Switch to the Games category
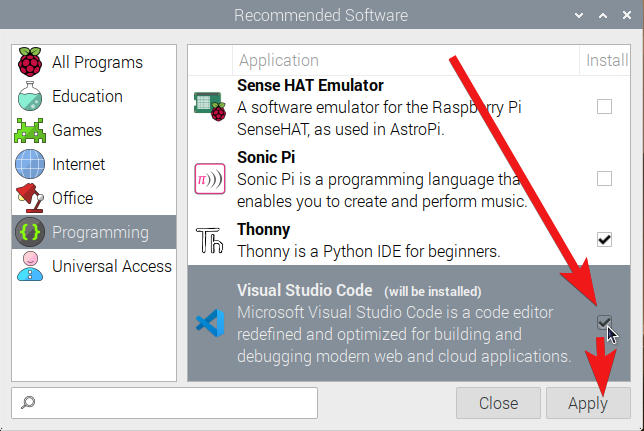Image resolution: width=644 pixels, height=431 pixels. click(x=94, y=130)
